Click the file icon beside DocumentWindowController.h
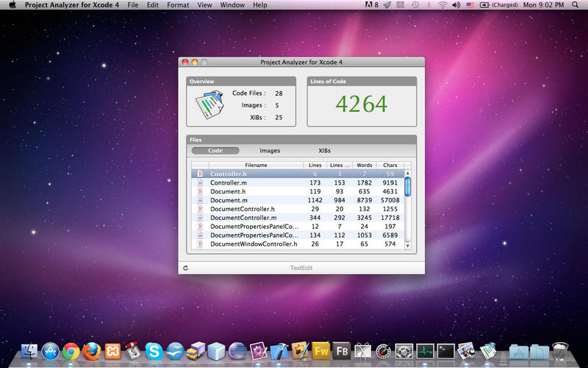Viewport: 588px width, 368px height. tap(200, 244)
